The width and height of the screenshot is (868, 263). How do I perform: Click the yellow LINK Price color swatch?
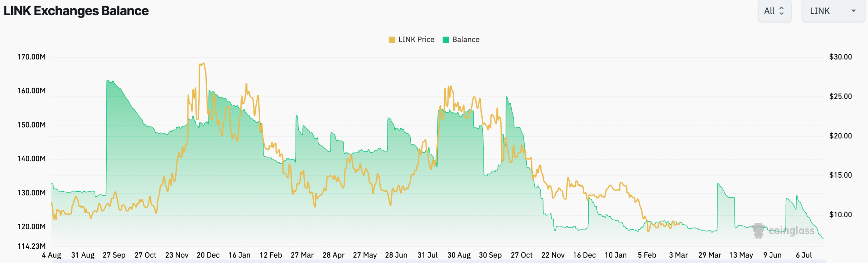click(x=392, y=40)
